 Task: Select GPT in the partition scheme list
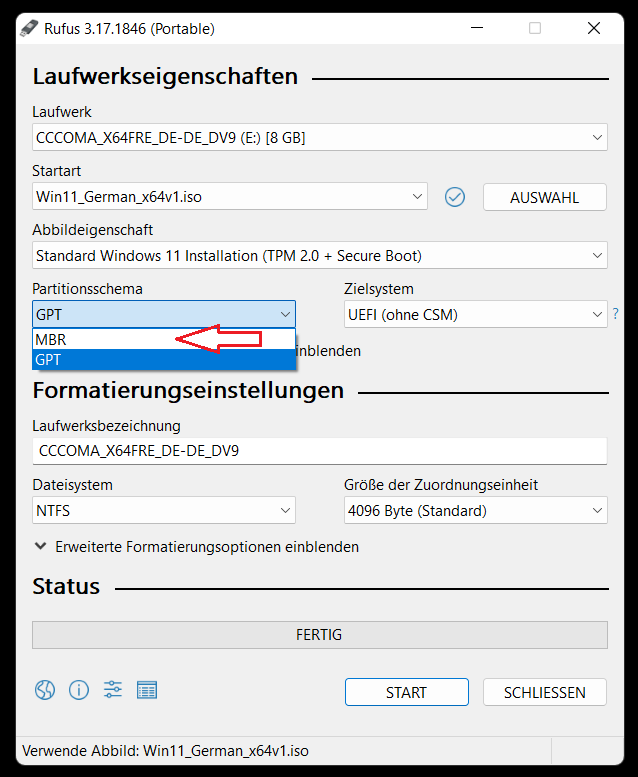pyautogui.click(x=164, y=359)
